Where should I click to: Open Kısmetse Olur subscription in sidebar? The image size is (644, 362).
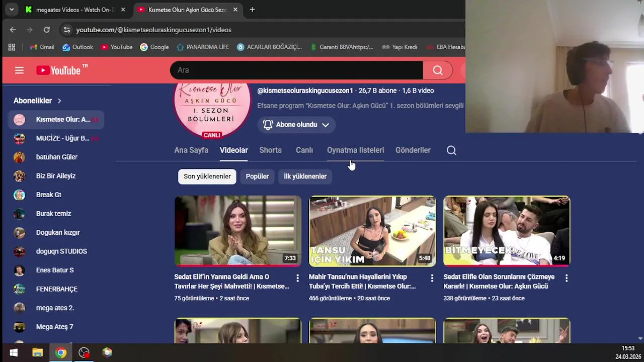(x=56, y=119)
